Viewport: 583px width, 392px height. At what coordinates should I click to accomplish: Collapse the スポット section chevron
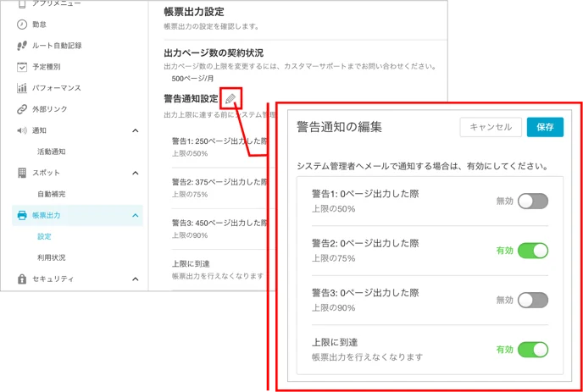click(136, 174)
